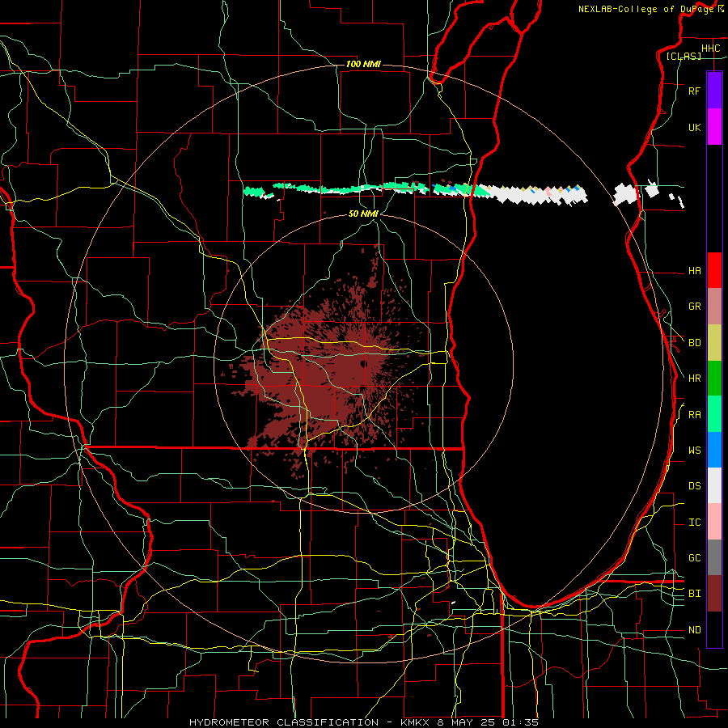Click the DS white legend swatch
728x728 pixels.
coord(714,485)
